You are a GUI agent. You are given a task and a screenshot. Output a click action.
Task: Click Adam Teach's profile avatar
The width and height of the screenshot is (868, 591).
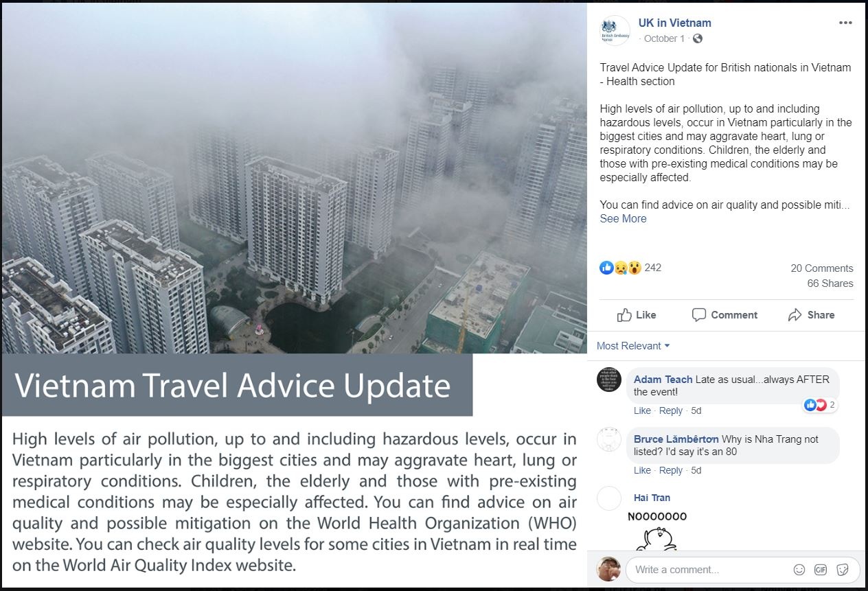(x=609, y=380)
